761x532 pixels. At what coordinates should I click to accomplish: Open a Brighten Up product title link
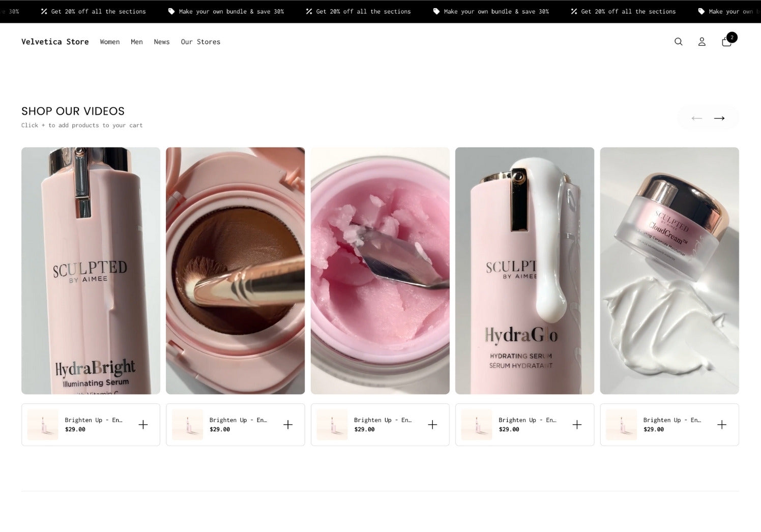click(x=93, y=420)
